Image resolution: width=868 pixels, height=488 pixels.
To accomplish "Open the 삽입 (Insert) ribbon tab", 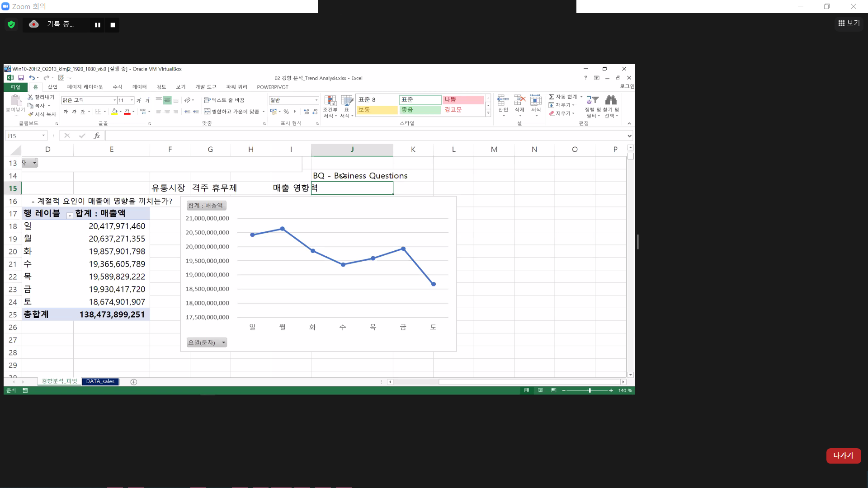I will point(52,87).
